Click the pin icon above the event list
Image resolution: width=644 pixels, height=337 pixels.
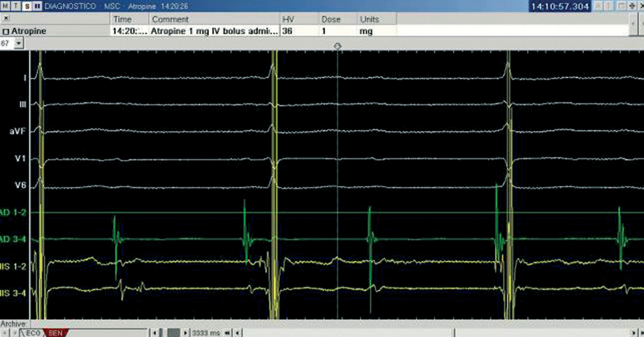(6, 20)
